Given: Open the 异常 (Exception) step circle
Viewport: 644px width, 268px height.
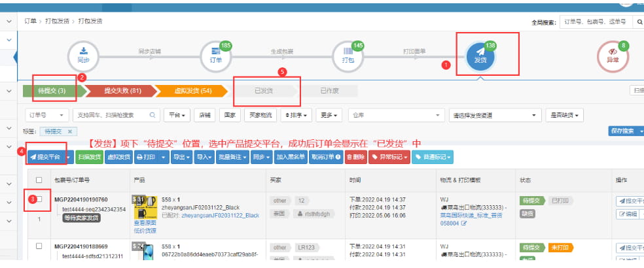Looking at the screenshot, I should [x=613, y=56].
